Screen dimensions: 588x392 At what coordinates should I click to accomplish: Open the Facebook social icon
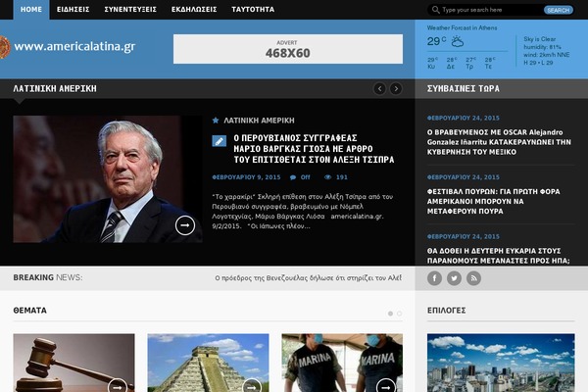434,278
